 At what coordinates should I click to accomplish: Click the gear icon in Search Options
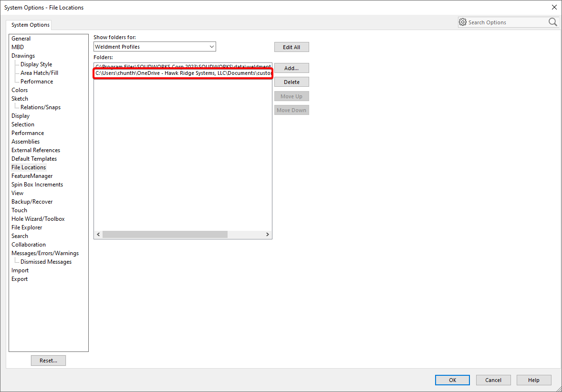(x=463, y=22)
